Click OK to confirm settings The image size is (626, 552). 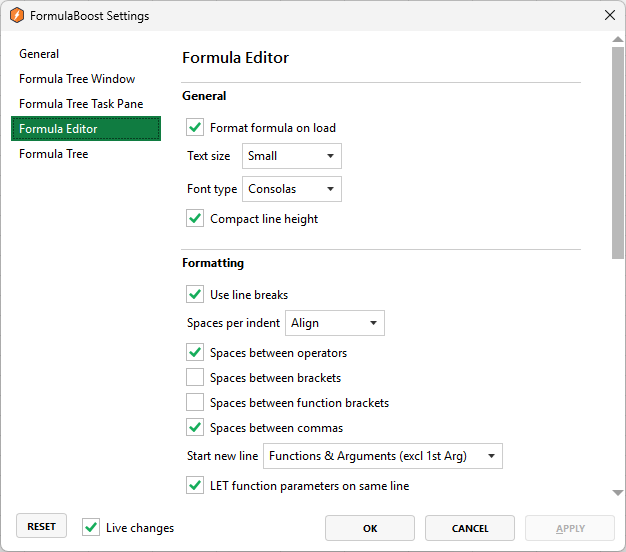(x=369, y=528)
